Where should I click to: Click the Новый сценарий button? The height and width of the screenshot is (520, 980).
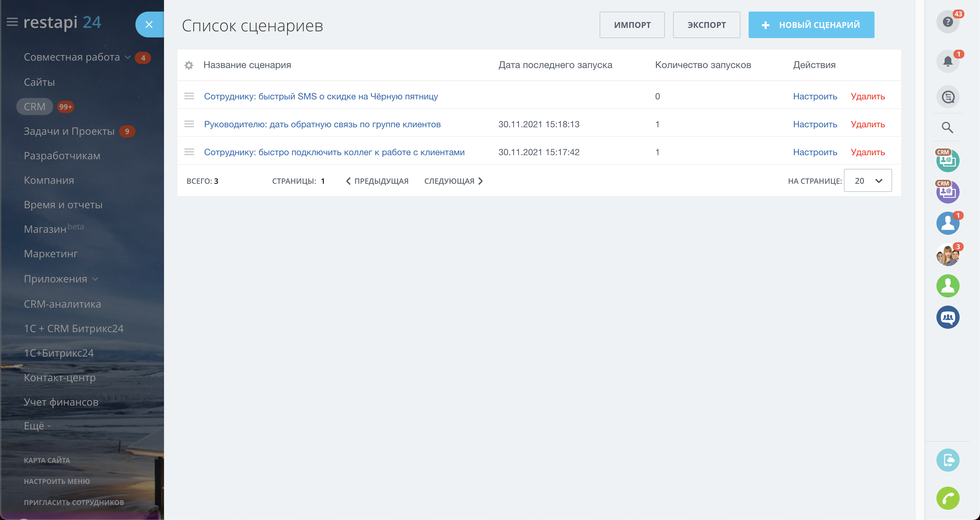pos(811,25)
